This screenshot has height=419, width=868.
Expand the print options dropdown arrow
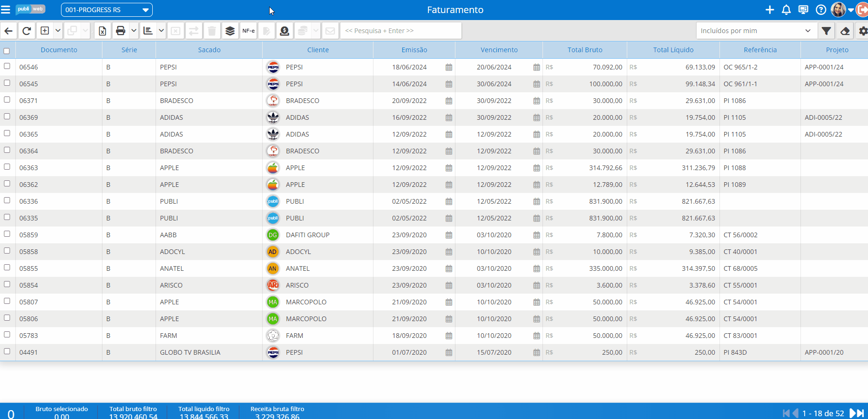pos(134,31)
